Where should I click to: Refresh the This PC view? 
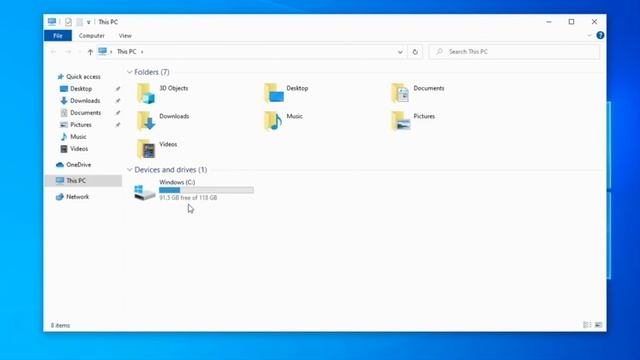415,52
